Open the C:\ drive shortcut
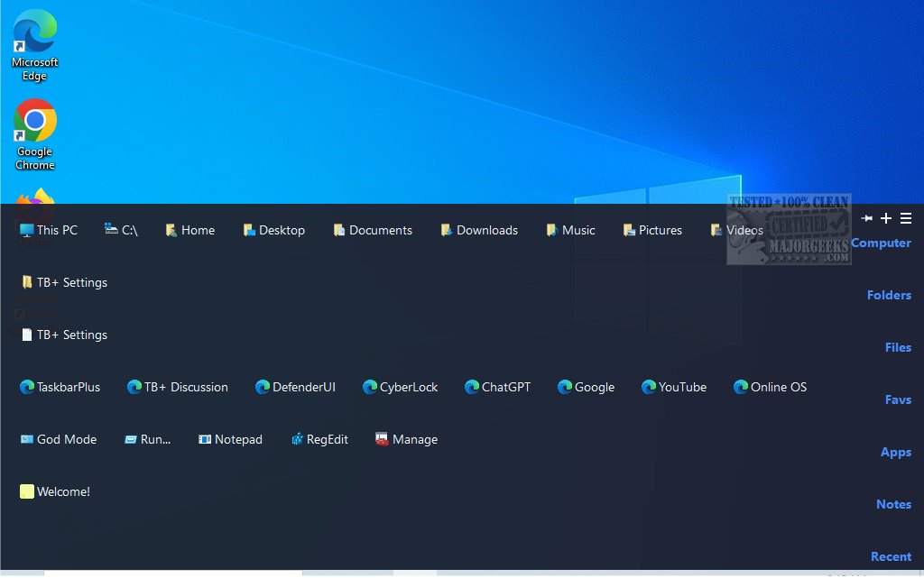Screen dimensions: 924x578 point(121,230)
